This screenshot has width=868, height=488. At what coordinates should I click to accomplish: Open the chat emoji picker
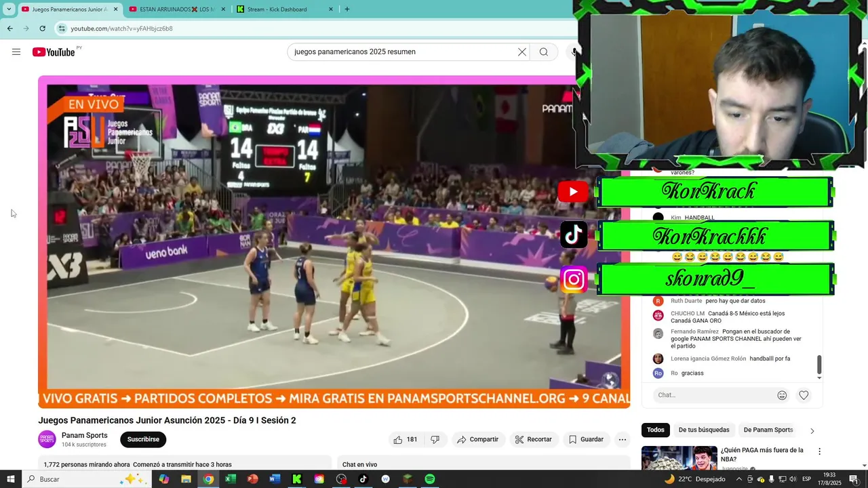click(x=782, y=395)
